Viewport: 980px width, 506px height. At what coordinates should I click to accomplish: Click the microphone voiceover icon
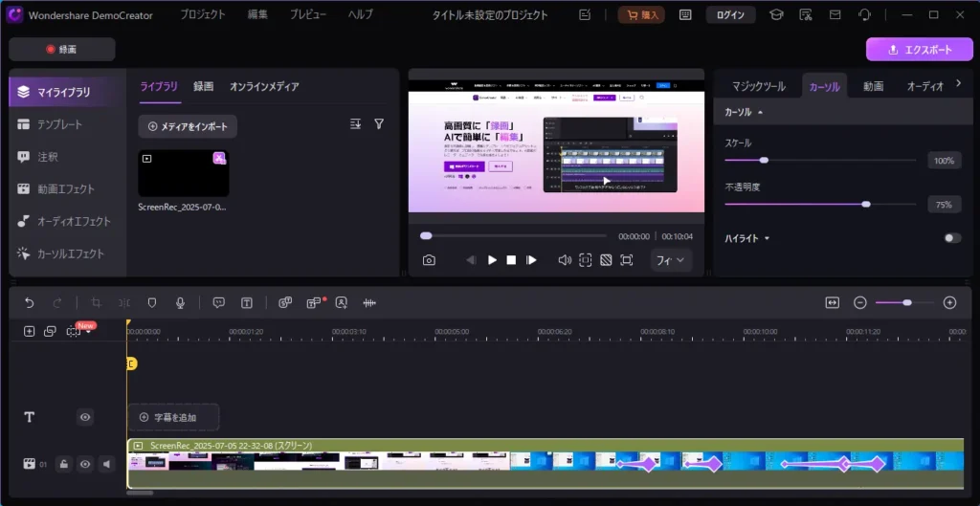pos(179,302)
